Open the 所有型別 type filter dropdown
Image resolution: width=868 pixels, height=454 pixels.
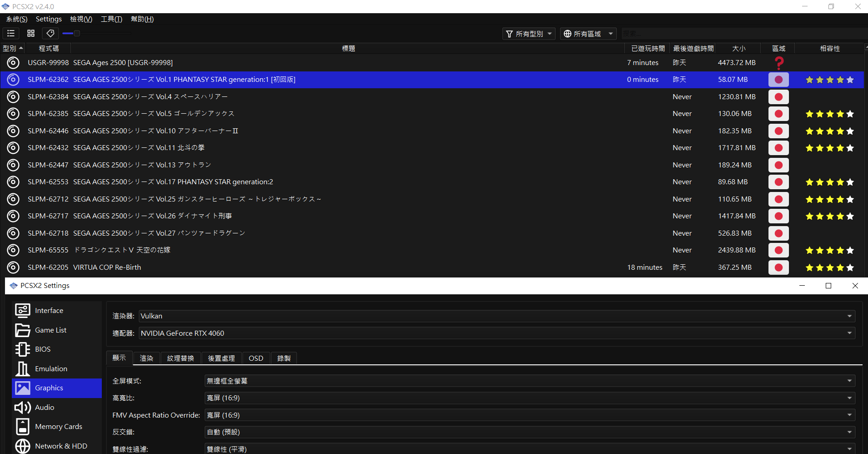(529, 34)
